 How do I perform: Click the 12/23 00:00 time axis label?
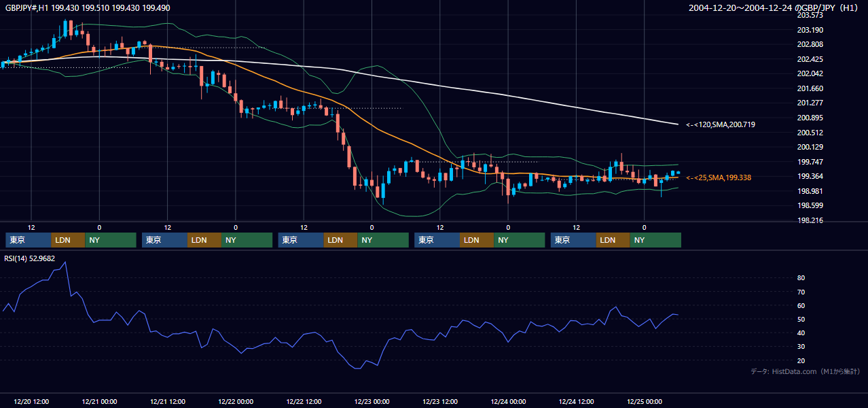point(372,401)
